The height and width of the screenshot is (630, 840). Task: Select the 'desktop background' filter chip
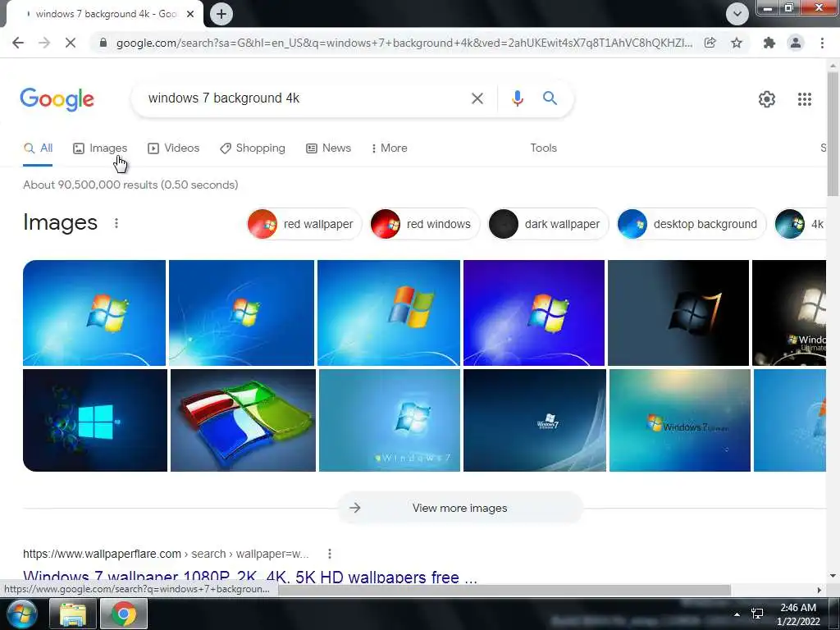(691, 224)
